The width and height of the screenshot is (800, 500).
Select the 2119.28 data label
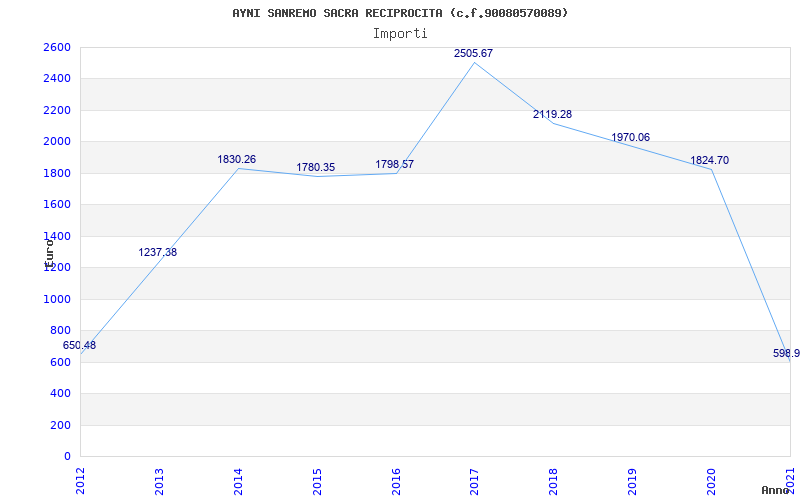(552, 114)
